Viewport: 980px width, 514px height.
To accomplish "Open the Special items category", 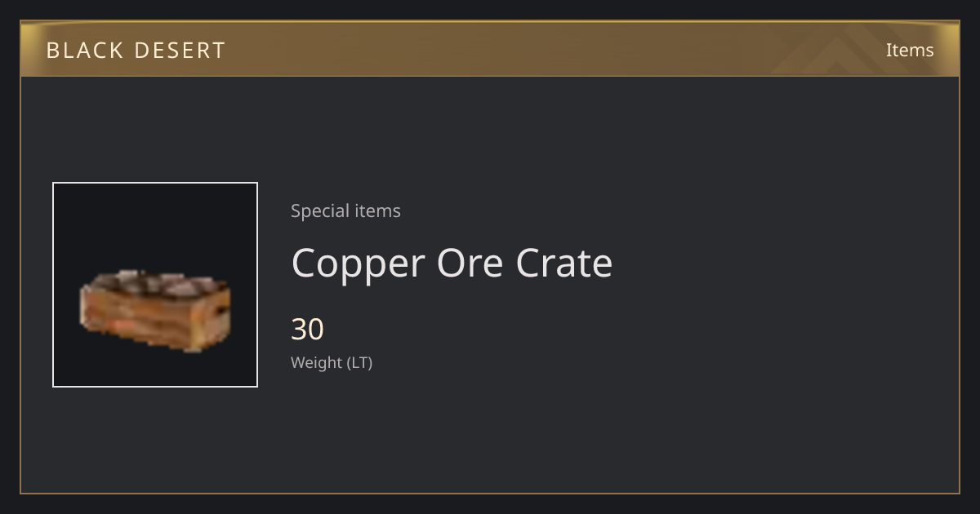I will point(345,210).
